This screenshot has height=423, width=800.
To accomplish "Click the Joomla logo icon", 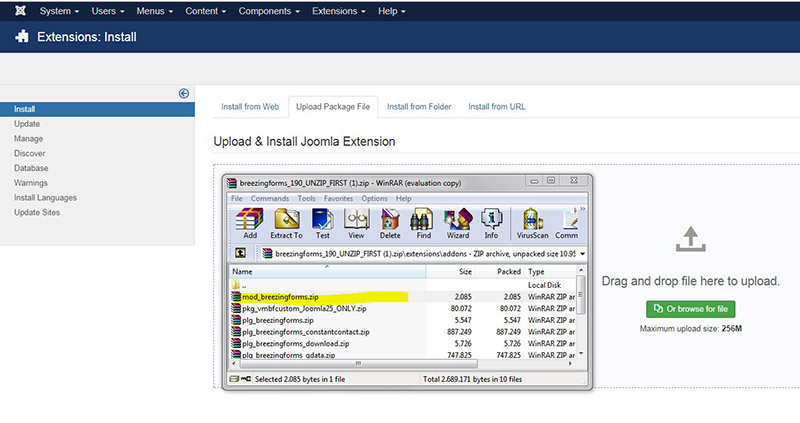I will [x=20, y=11].
